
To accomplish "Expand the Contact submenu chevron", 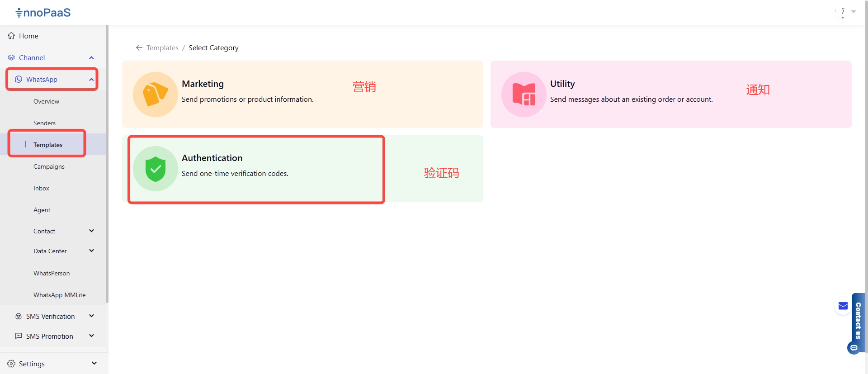I will (91, 231).
